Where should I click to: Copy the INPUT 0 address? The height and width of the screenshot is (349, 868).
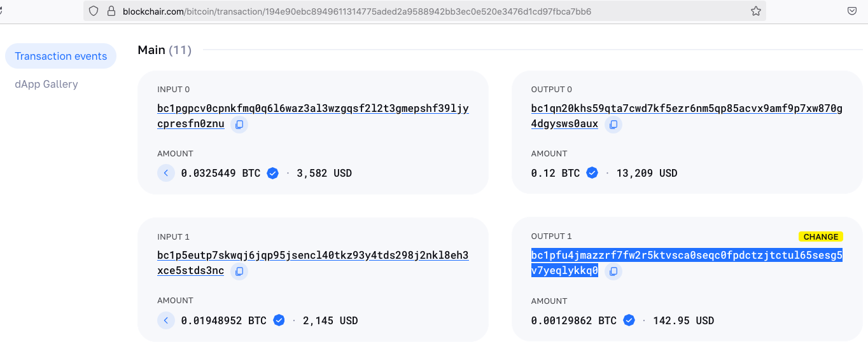coord(239,125)
